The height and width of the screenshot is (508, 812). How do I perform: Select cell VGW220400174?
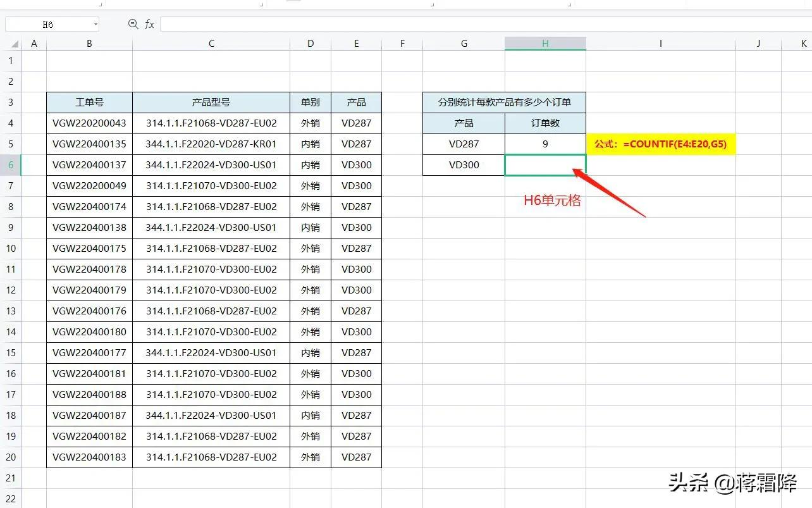pos(90,207)
